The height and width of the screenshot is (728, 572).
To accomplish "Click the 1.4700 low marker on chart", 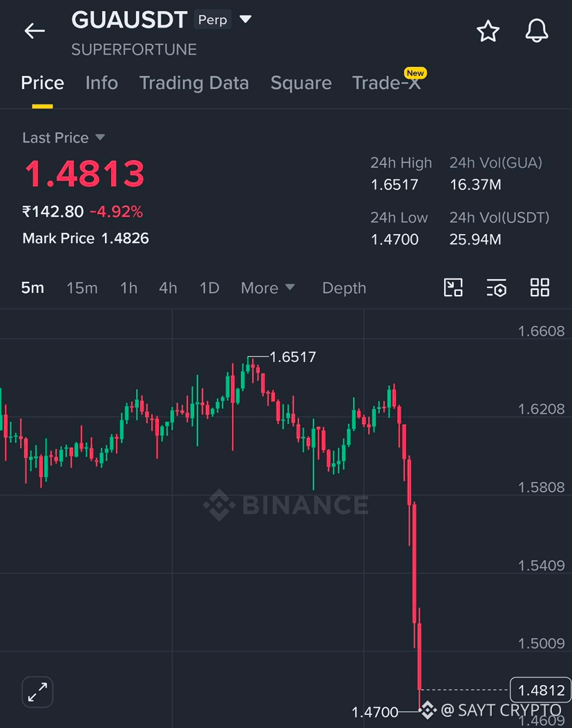I will pos(374,711).
